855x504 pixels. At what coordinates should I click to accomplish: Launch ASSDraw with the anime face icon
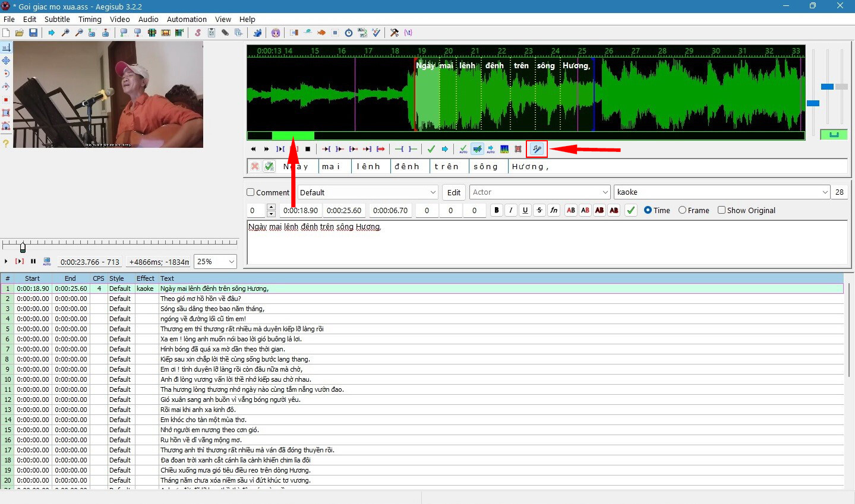coord(276,33)
